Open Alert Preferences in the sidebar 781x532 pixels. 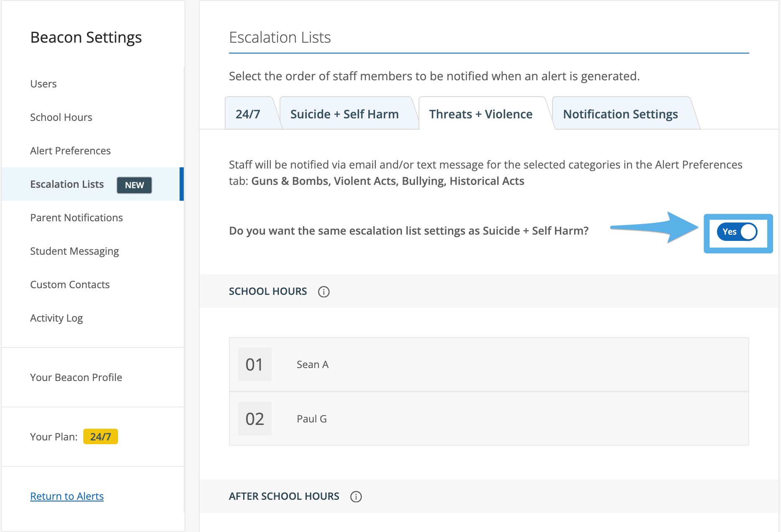click(x=70, y=151)
